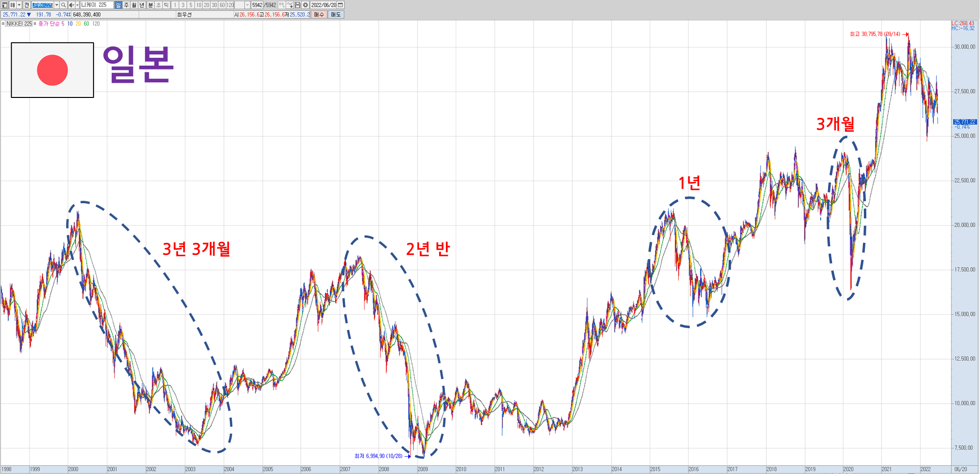Click the 니케이 225 symbol name field
980x474 pixels.
tap(97, 5)
